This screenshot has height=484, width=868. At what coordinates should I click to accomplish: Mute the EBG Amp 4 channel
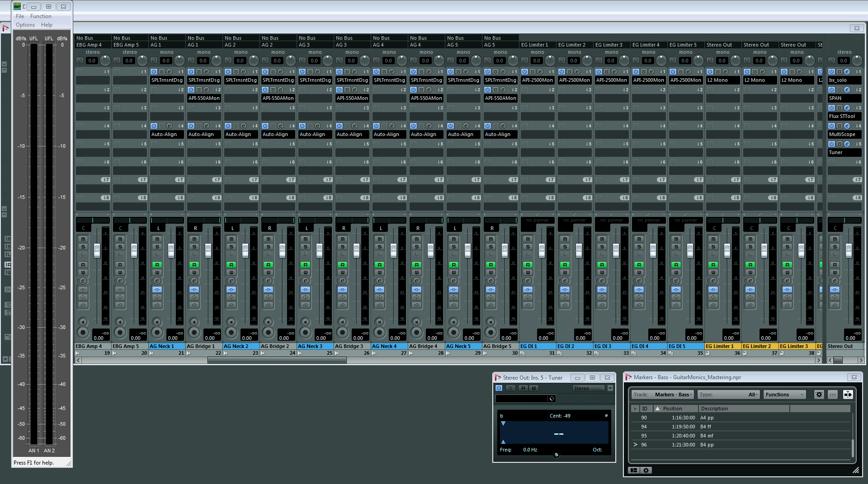click(x=83, y=239)
